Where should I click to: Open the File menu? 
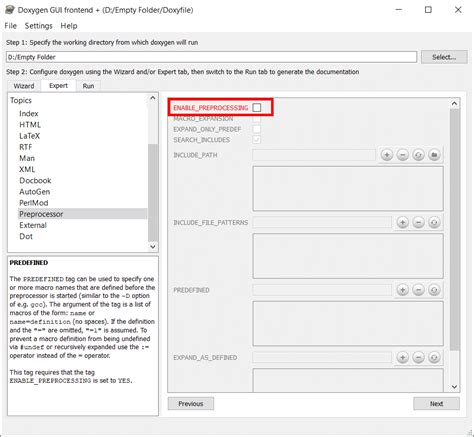pyautogui.click(x=11, y=26)
